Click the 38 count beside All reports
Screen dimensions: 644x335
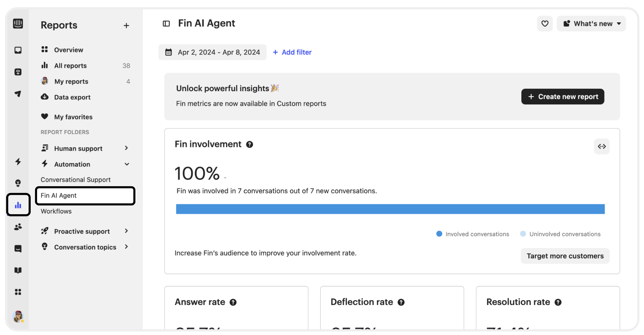tap(126, 66)
